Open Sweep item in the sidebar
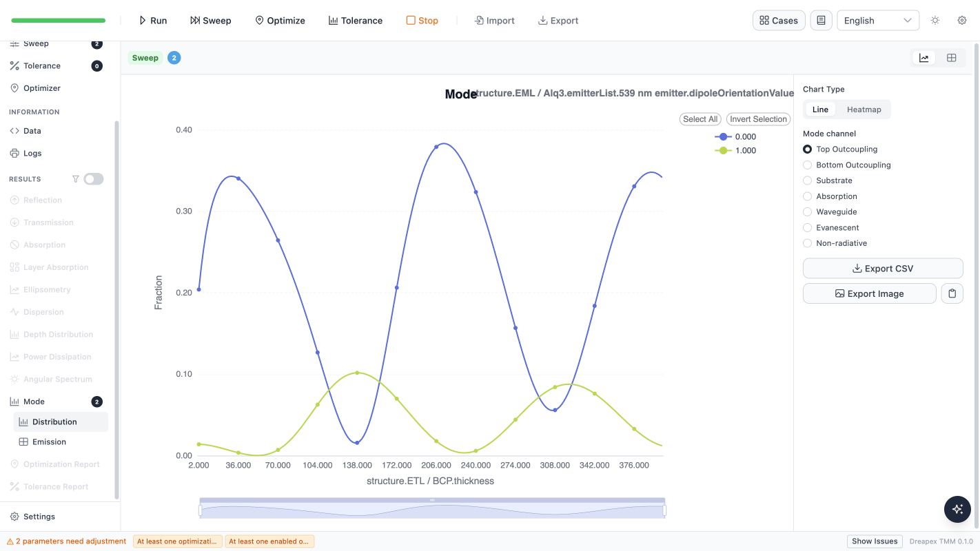Image resolution: width=980 pixels, height=551 pixels. 55,43
